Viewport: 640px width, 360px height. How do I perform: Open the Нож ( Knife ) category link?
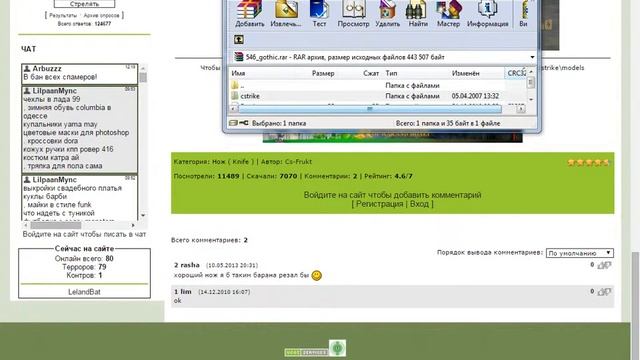[x=233, y=162]
